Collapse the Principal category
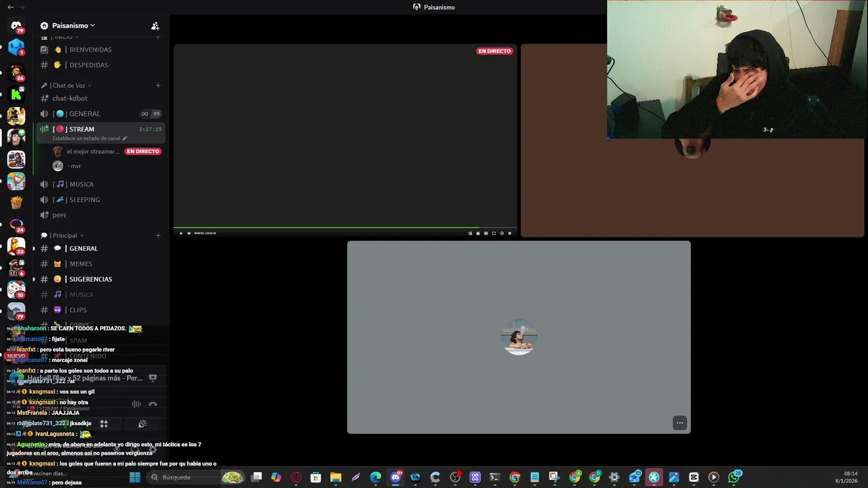The image size is (868, 488). [62, 235]
